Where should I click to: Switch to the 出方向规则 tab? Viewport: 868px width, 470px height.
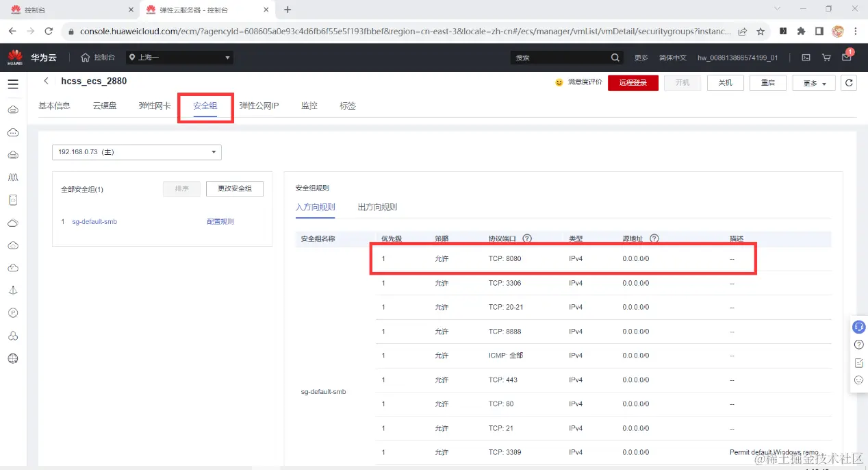(377, 207)
